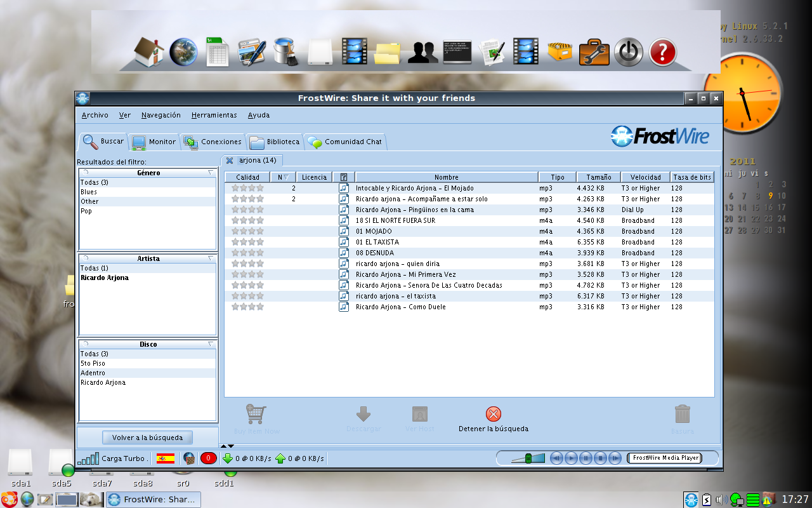Click the FrostWire Media Player display
Screen dimensions: 812x508
point(664,458)
